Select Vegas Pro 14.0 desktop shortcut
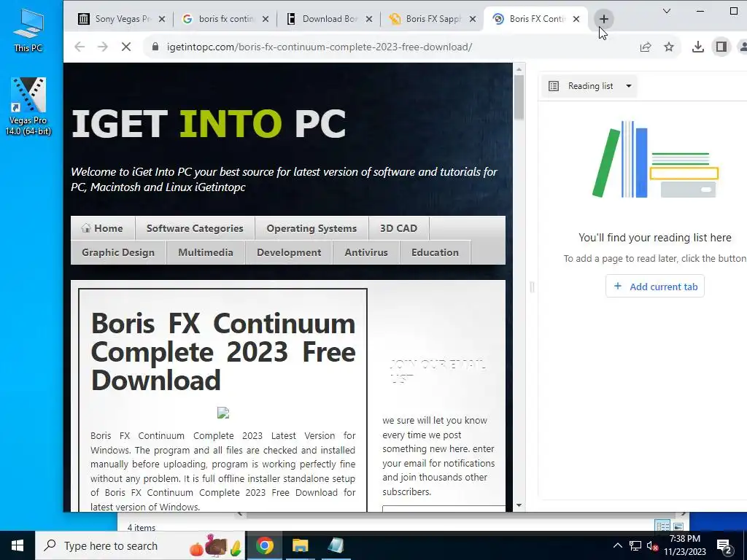 click(28, 106)
